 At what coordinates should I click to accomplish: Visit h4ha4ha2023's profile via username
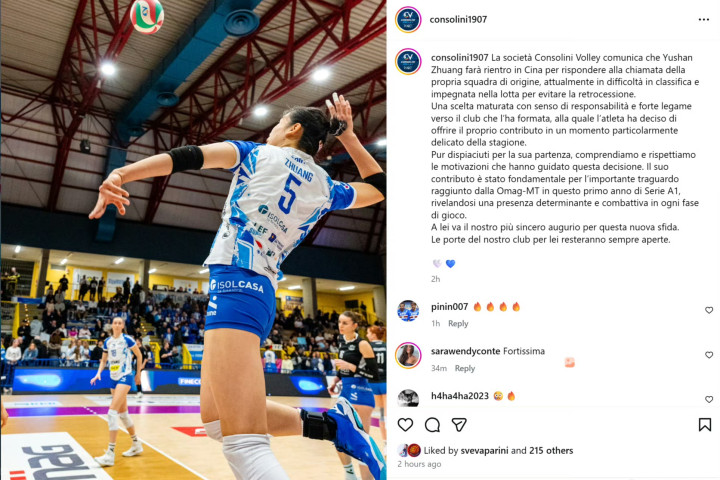click(460, 395)
